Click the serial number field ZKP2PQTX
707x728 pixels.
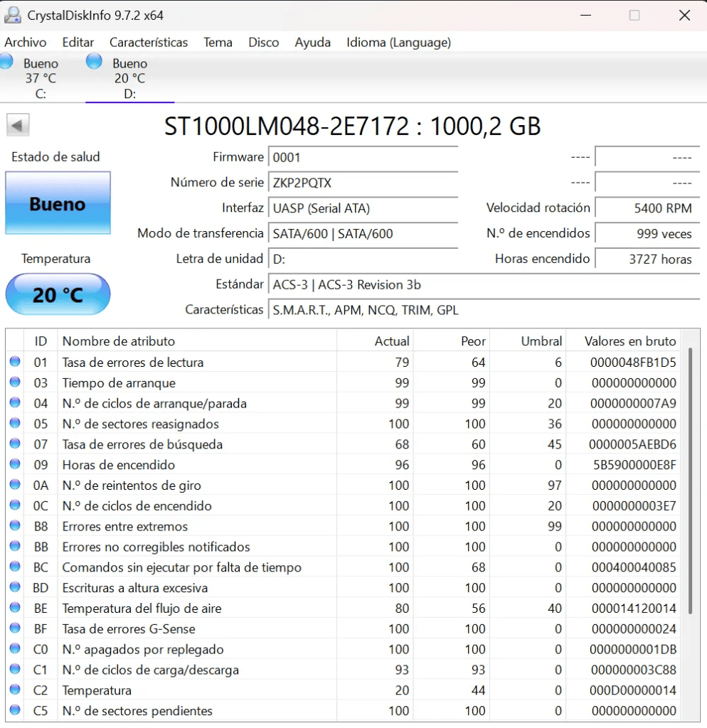click(x=363, y=183)
